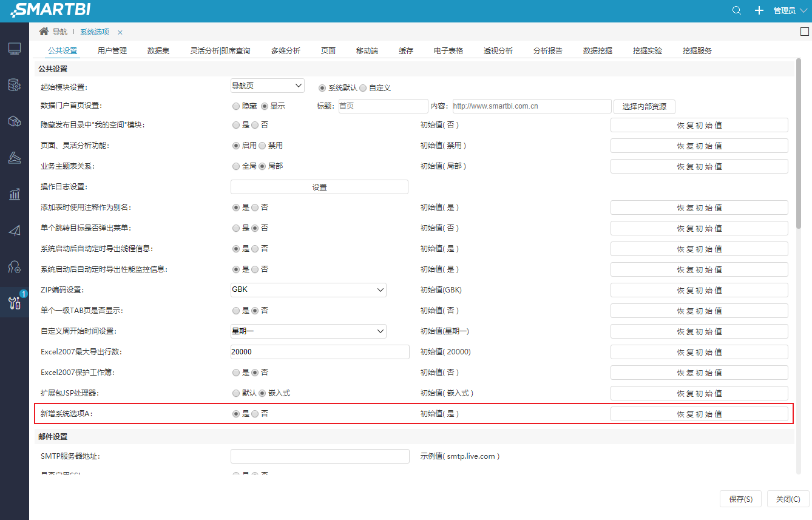
Task: Click the home icon beside 导航
Action: pyautogui.click(x=44, y=32)
